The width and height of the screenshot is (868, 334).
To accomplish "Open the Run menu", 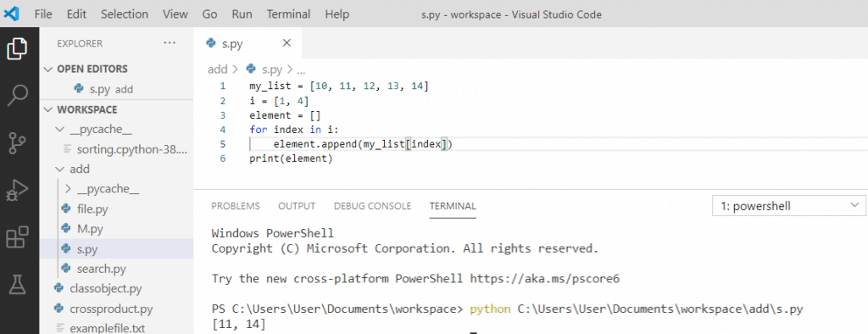I will (242, 14).
